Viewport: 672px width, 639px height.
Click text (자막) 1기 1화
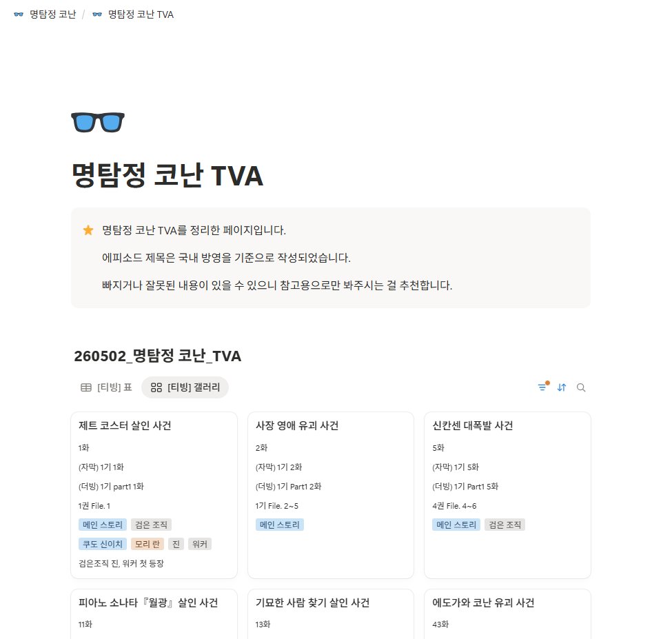[x=101, y=467]
